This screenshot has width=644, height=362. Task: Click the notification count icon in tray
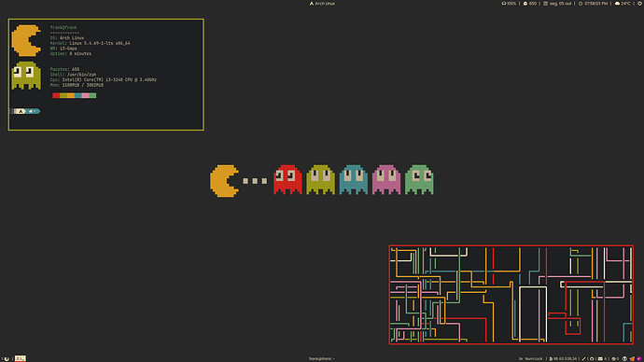click(614, 358)
